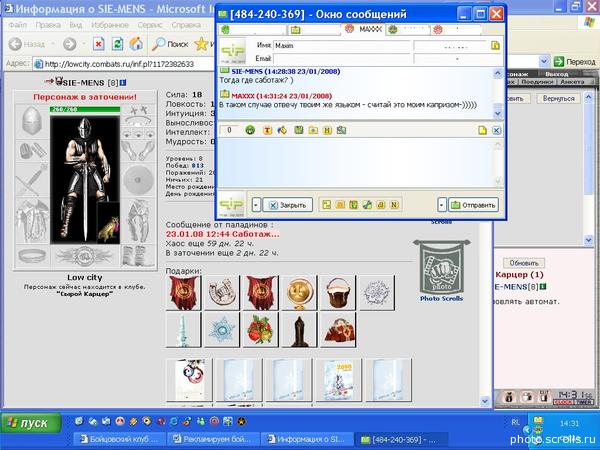This screenshot has height=450, width=600.
Task: Click yellow contact info icon beside name field
Action: click(496, 46)
